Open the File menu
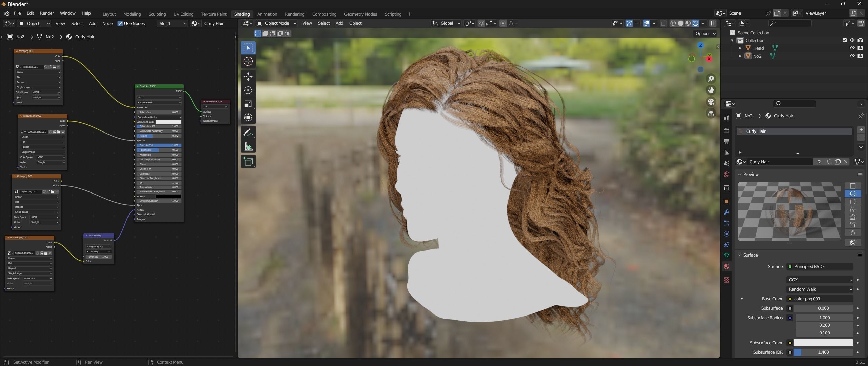 pyautogui.click(x=17, y=13)
